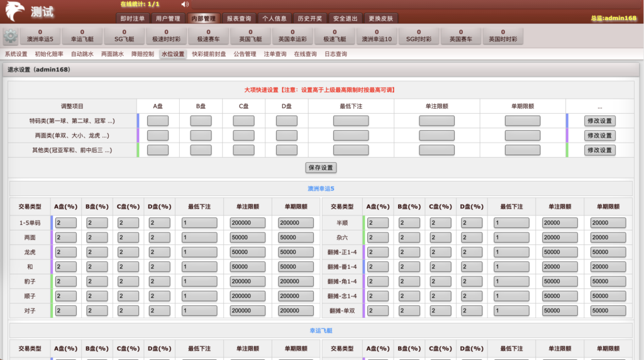Open the 日志查询 submenu link
Image resolution: width=644 pixels, height=360 pixels.
(335, 54)
